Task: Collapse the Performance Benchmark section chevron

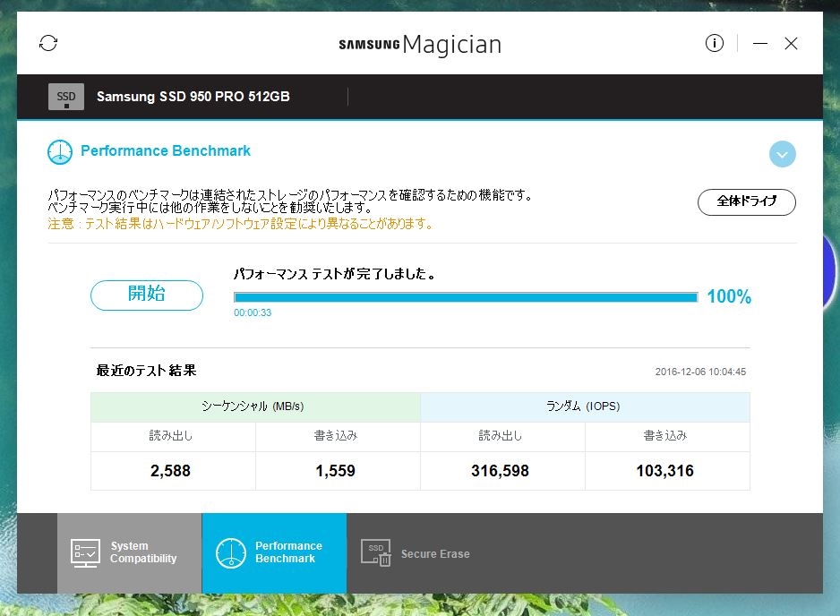Action: 782,154
